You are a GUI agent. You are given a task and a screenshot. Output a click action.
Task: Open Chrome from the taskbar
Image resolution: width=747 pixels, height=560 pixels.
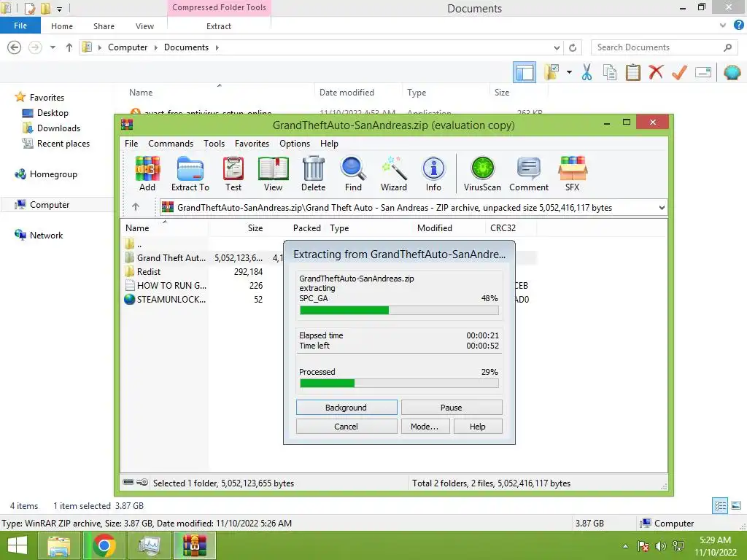coord(104,545)
